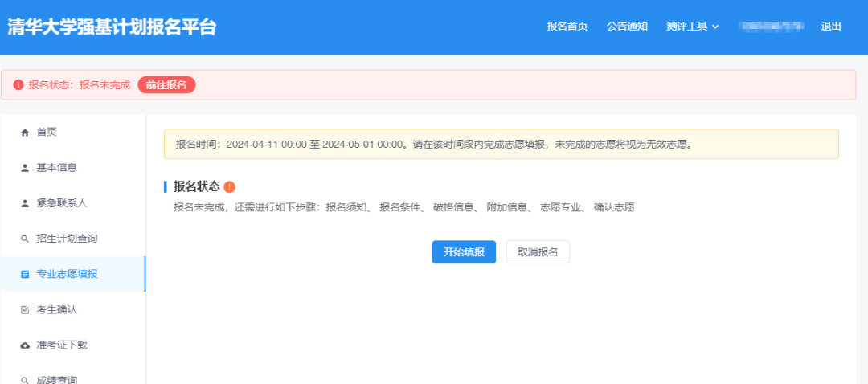Select 紧急联系人 in the sidebar

[73, 203]
